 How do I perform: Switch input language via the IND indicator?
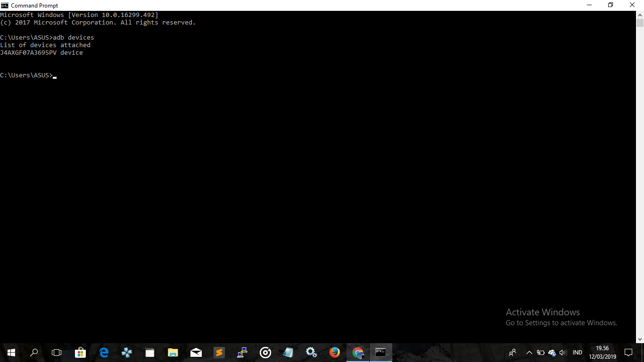pos(577,352)
